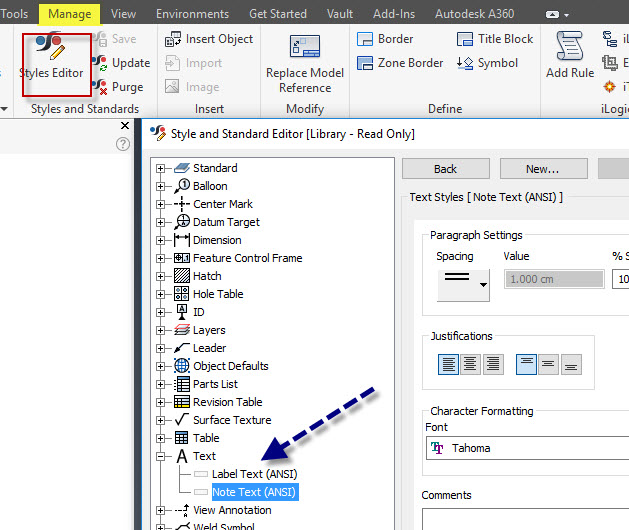Screen dimensions: 629x530
Task: Collapse the Text tree node
Action: click(160, 456)
